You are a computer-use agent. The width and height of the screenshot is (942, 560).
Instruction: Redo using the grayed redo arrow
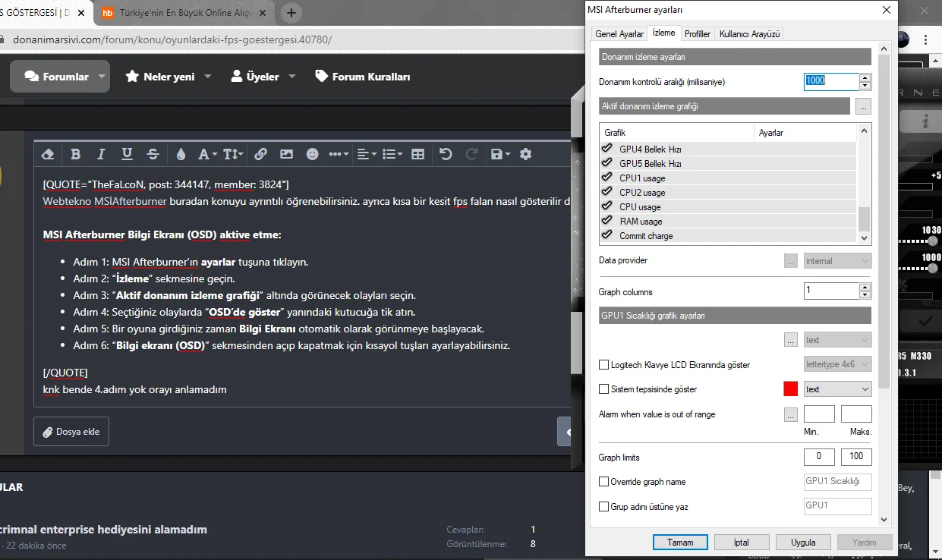tap(471, 154)
